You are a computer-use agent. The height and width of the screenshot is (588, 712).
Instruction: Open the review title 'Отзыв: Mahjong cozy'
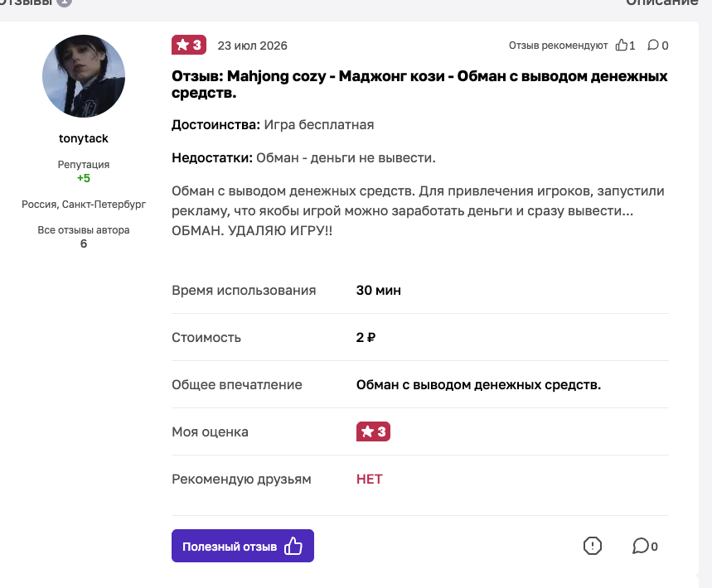pyautogui.click(x=419, y=84)
